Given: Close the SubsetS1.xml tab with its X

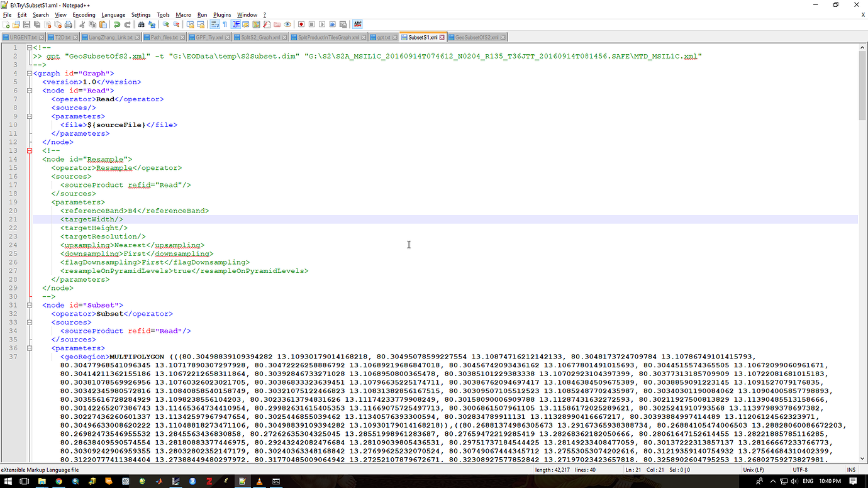Looking at the screenshot, I should (442, 37).
